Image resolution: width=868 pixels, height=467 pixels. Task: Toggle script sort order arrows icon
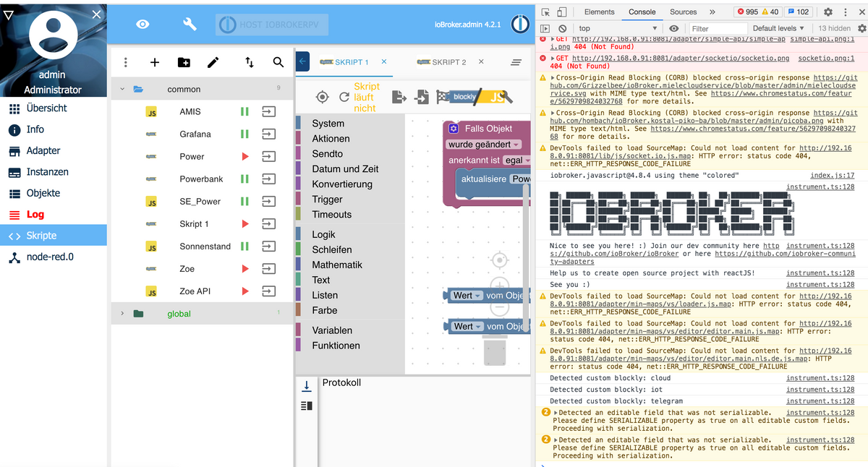[x=250, y=63]
